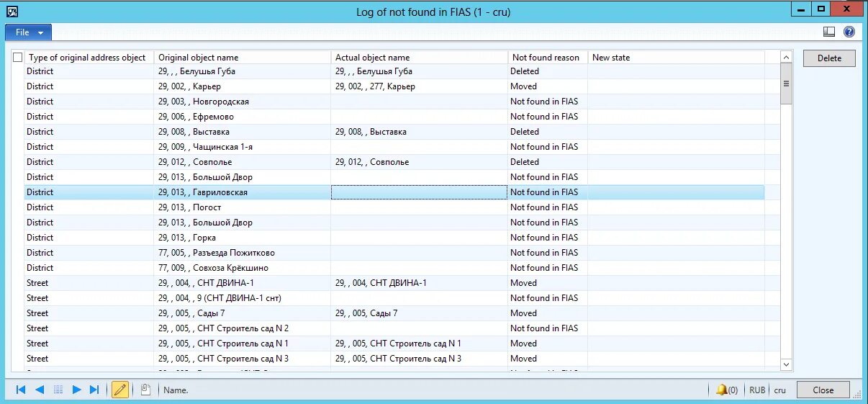Toggle view layout icon near help
868x404 pixels.
click(x=829, y=32)
